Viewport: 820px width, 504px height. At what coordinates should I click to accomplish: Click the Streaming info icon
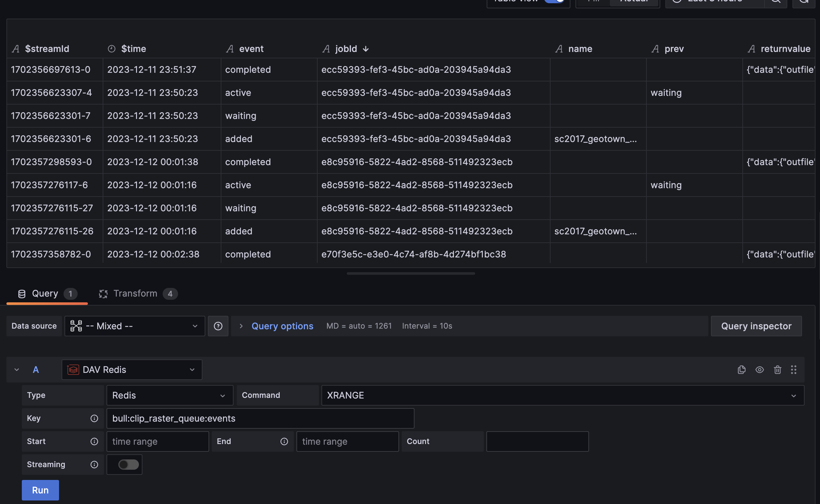pyautogui.click(x=94, y=464)
